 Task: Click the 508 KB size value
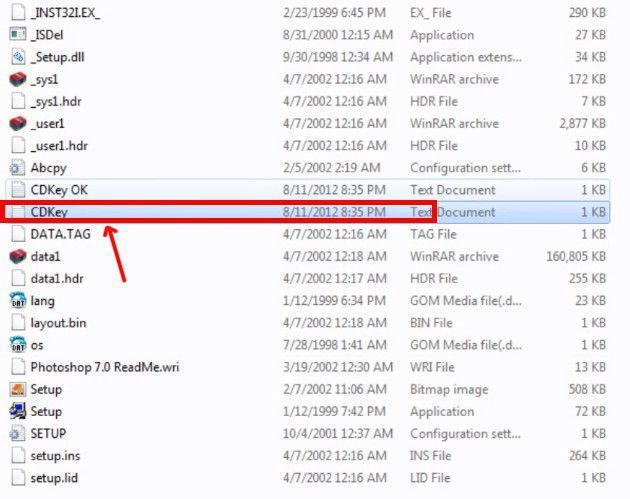click(587, 389)
